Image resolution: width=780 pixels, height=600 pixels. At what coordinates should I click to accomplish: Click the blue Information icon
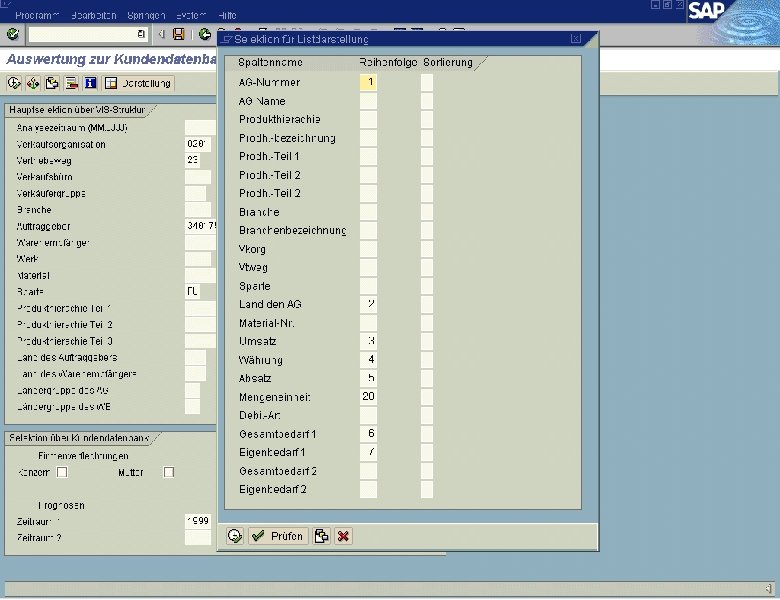[90, 83]
